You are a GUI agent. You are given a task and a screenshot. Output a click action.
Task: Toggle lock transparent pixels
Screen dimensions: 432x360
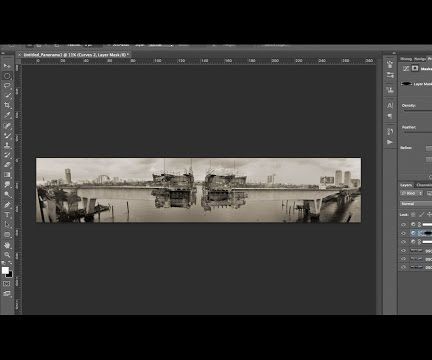tap(413, 215)
